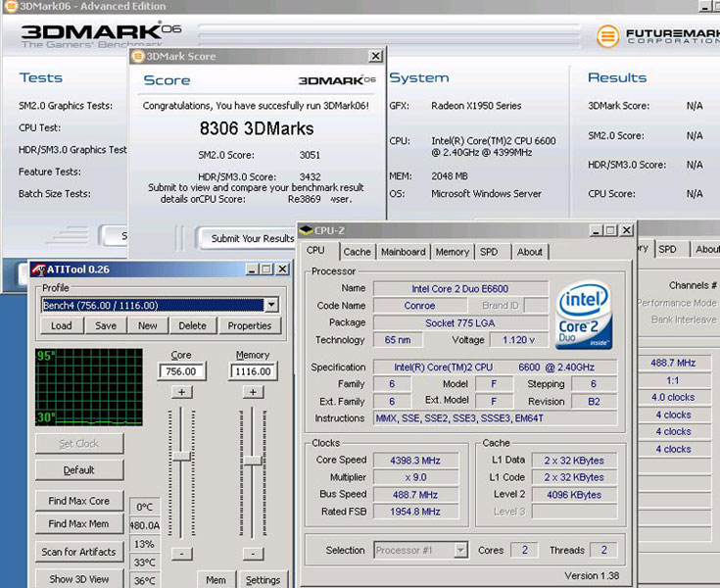Click the Find Max Mem button

coord(79,523)
